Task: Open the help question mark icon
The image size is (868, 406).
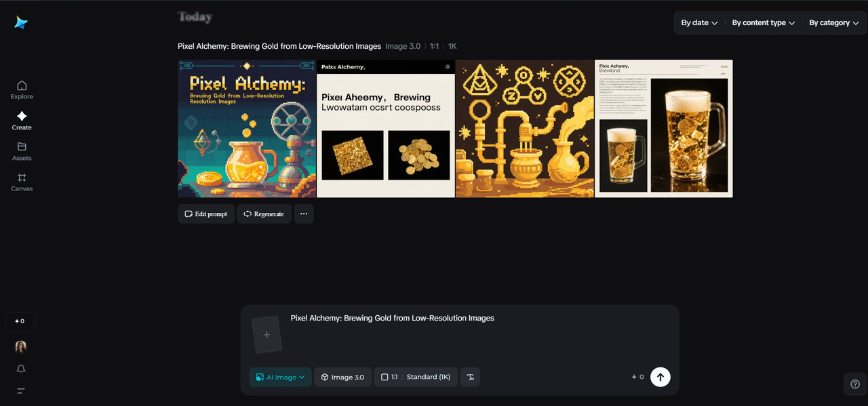Action: click(x=855, y=384)
